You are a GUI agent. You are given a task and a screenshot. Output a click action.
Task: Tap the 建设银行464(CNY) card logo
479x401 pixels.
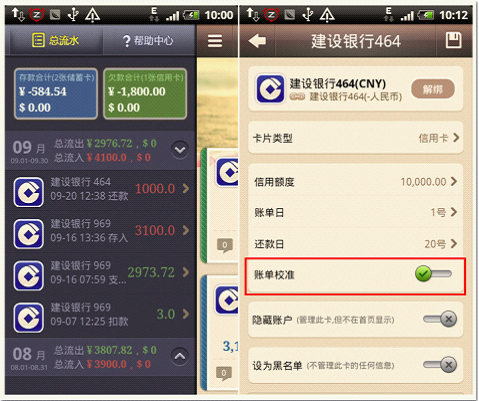pos(270,89)
